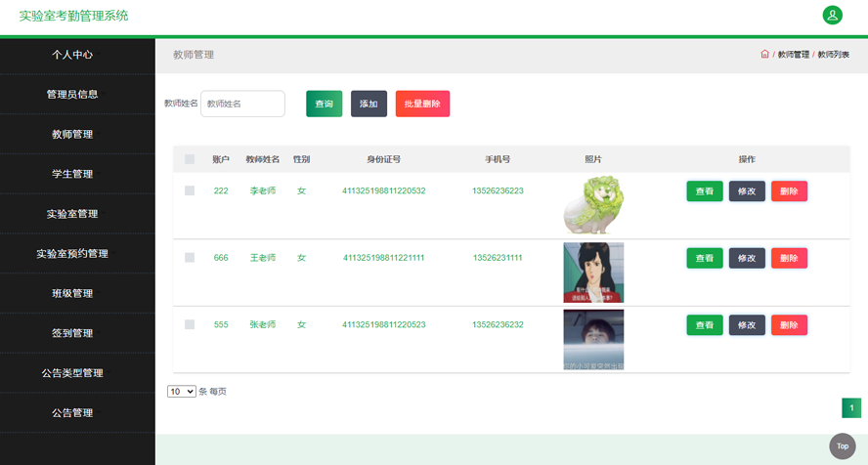
Task: Click the 账户 column header
Action: [221, 159]
